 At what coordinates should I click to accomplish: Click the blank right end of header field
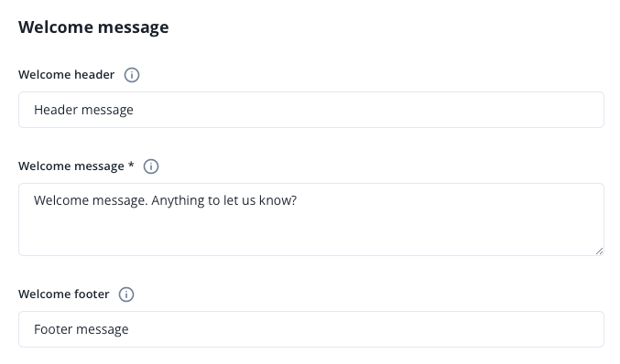514,110
